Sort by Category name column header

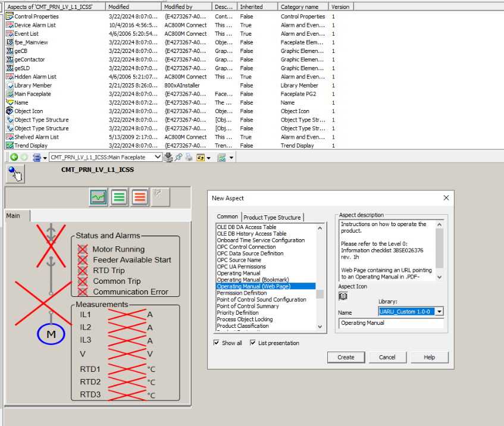click(x=303, y=7)
